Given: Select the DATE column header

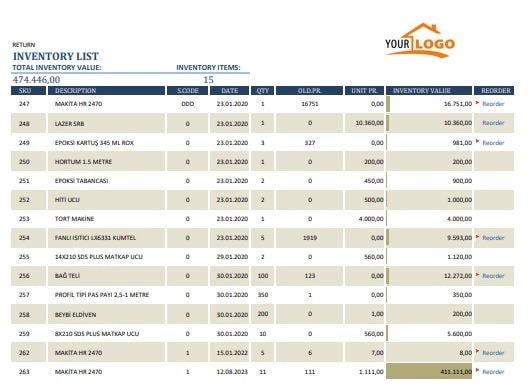Looking at the screenshot, I should pos(230,91).
